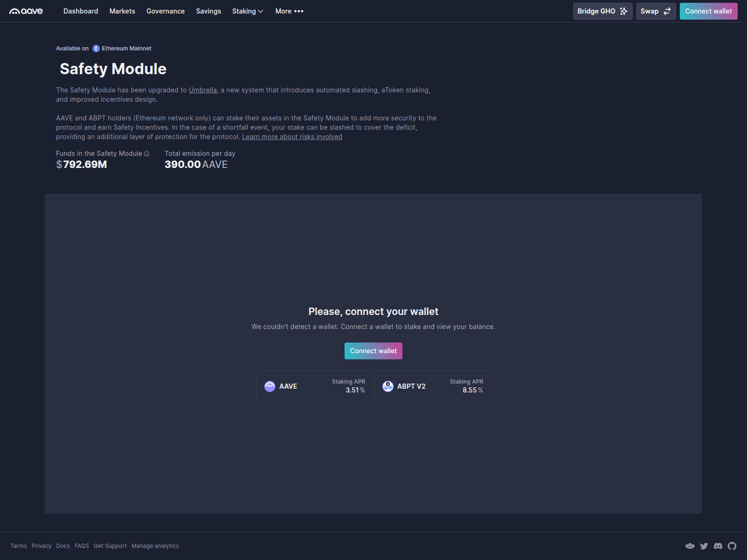The height and width of the screenshot is (560, 747).
Task: Open the Docs footer link
Action: [x=63, y=546]
